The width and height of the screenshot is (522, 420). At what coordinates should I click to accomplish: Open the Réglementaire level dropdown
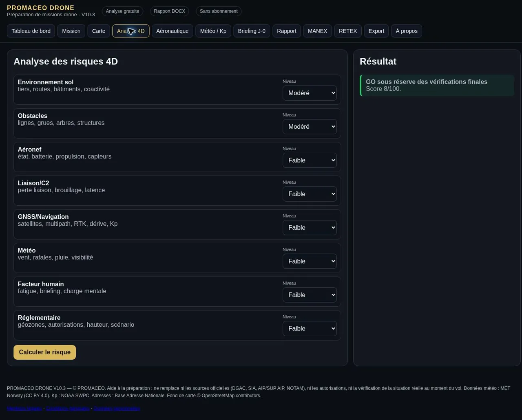310,328
